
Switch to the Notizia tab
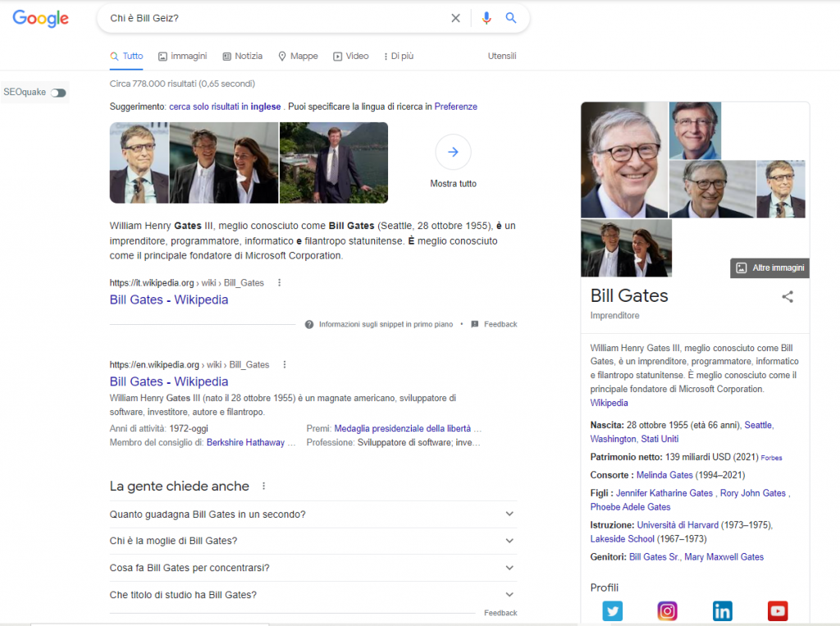(243, 56)
